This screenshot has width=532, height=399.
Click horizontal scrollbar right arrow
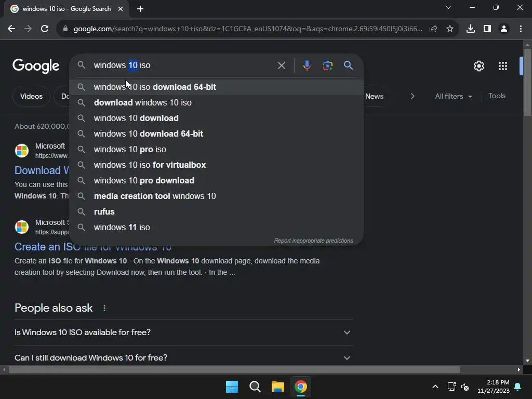point(519,370)
